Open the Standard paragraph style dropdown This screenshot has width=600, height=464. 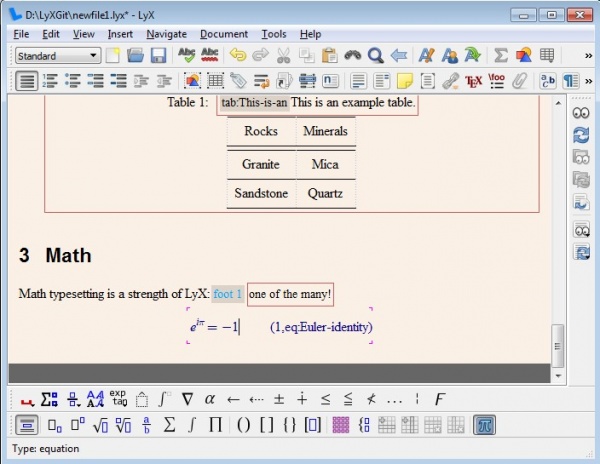57,56
